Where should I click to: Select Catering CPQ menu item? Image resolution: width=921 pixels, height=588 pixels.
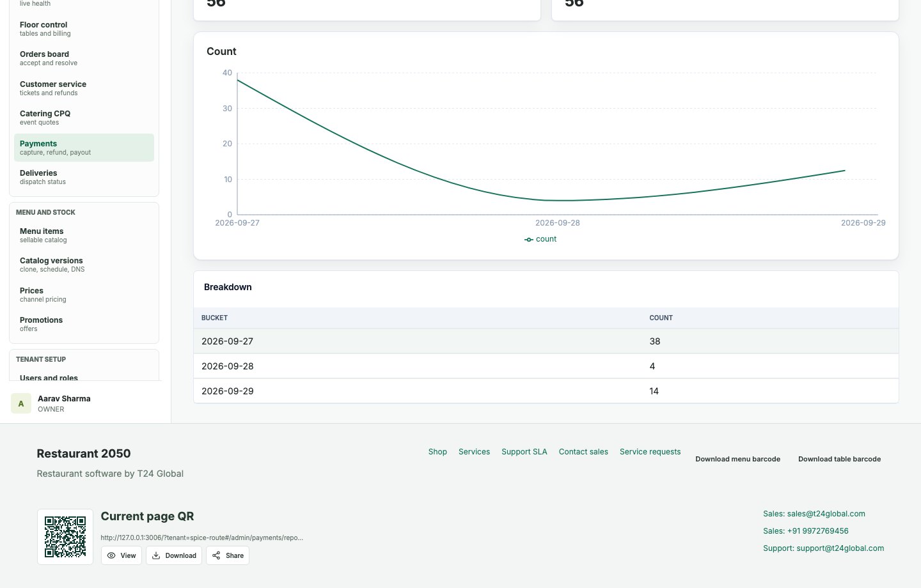click(84, 118)
